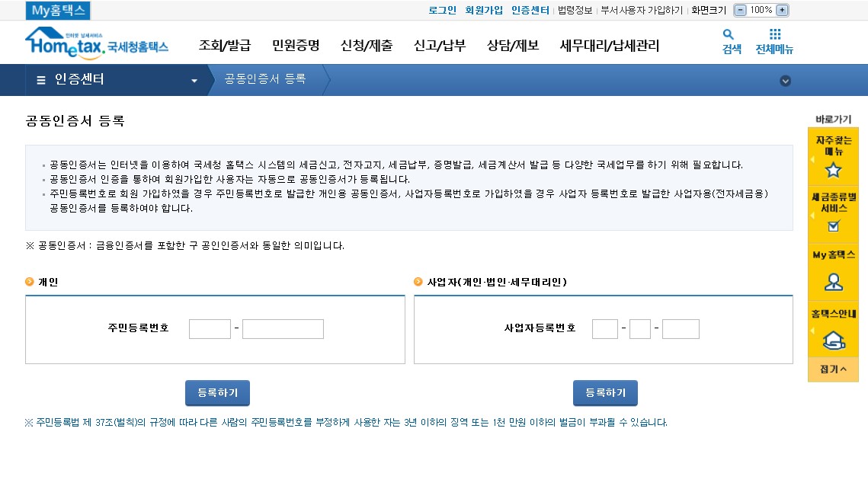868x486 pixels.
Task: Click the 법령정보 link
Action: 575,10
